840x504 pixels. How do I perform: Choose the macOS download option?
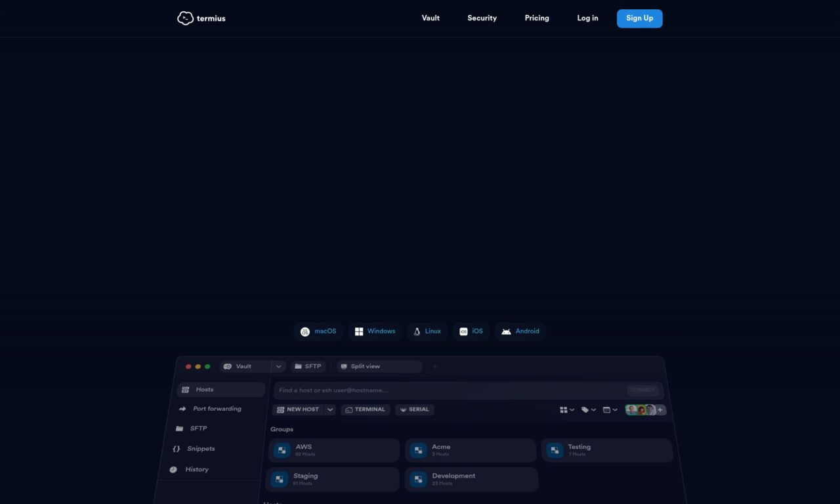(318, 331)
